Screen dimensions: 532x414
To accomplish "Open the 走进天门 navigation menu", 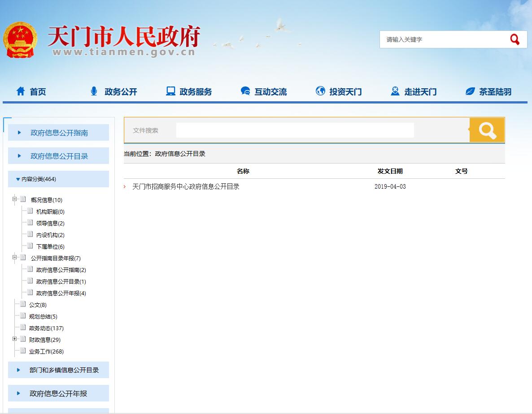I will coord(420,92).
